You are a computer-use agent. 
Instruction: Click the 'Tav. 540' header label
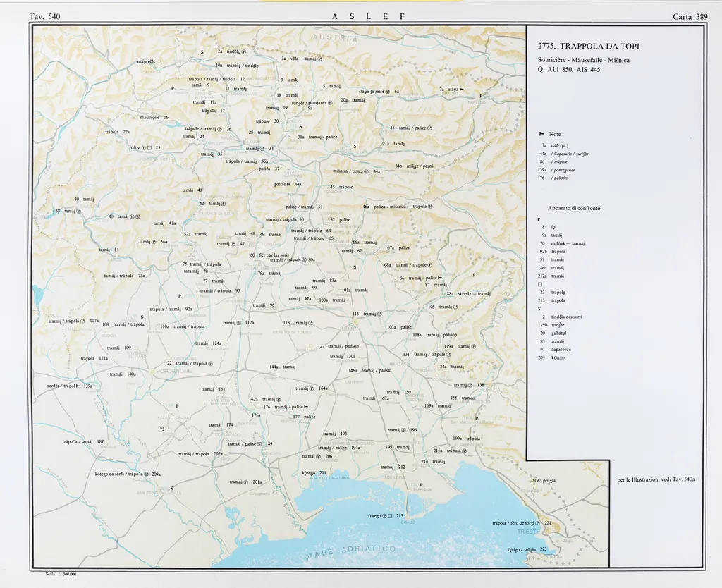click(x=45, y=16)
